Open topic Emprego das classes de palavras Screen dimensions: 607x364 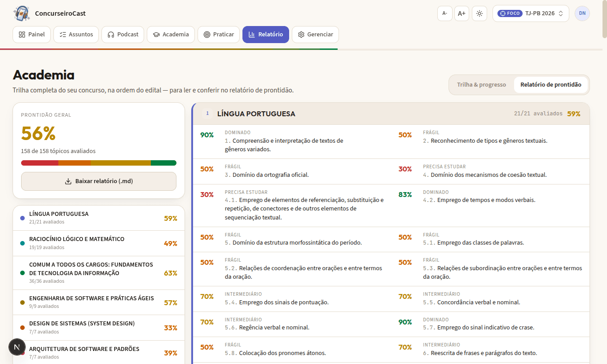(490, 239)
